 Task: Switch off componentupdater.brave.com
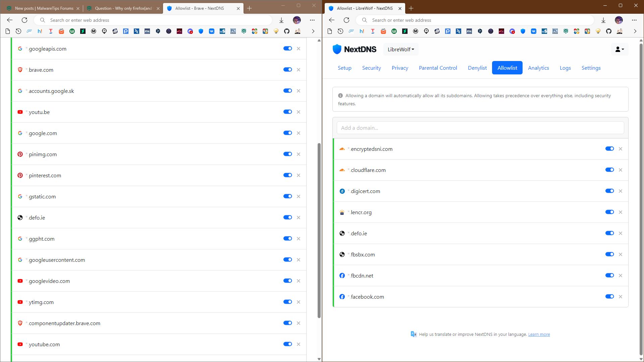tap(288, 323)
